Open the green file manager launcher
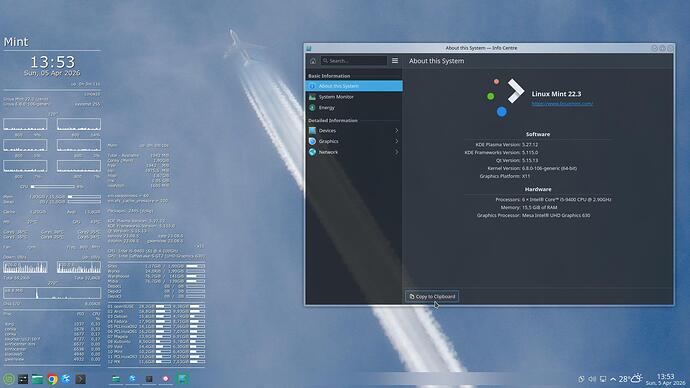The height and width of the screenshot is (388, 690). click(37, 379)
